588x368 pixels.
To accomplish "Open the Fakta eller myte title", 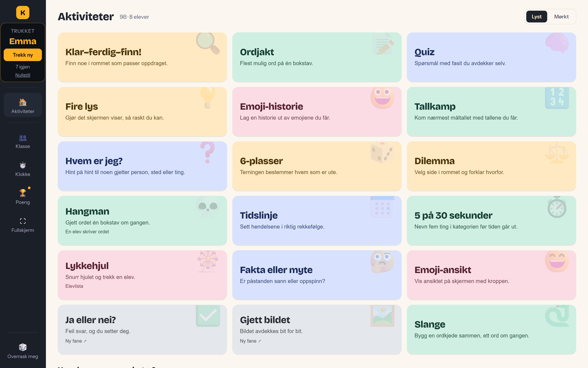I will (x=276, y=270).
